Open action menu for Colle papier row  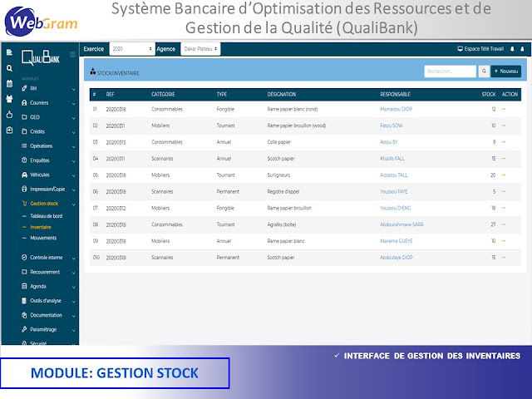pyautogui.click(x=504, y=142)
